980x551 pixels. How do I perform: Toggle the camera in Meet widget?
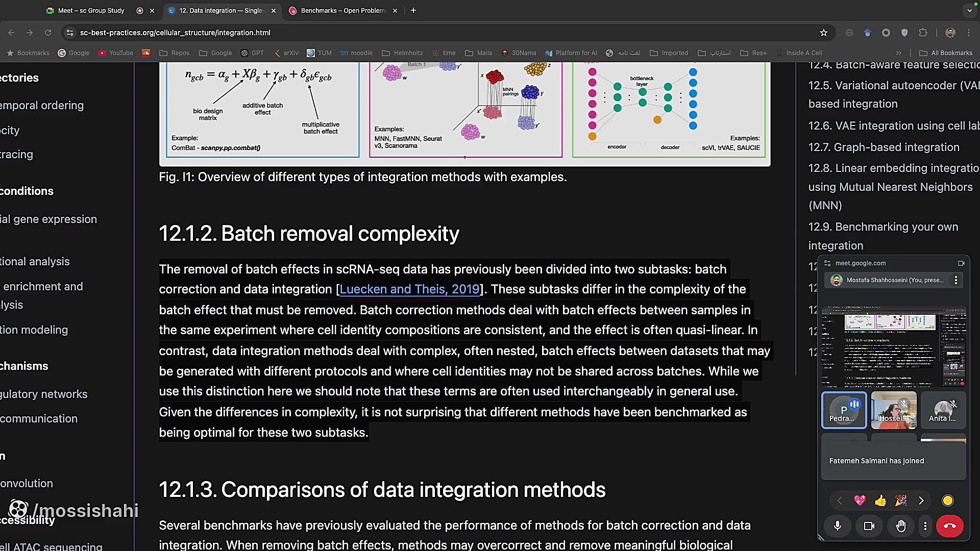coord(869,526)
